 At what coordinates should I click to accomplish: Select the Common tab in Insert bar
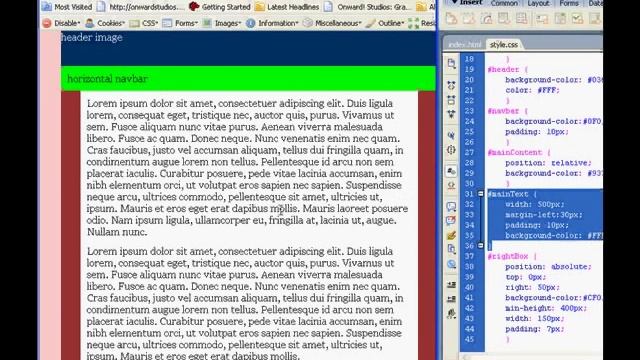504,3
